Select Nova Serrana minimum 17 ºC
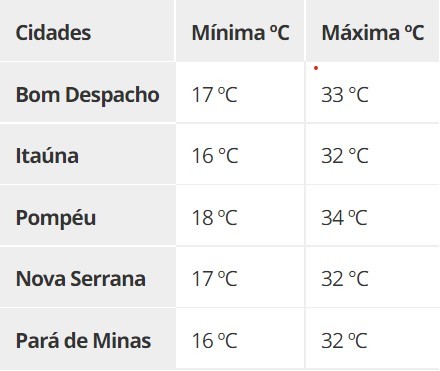The width and height of the screenshot is (440, 371). (214, 279)
